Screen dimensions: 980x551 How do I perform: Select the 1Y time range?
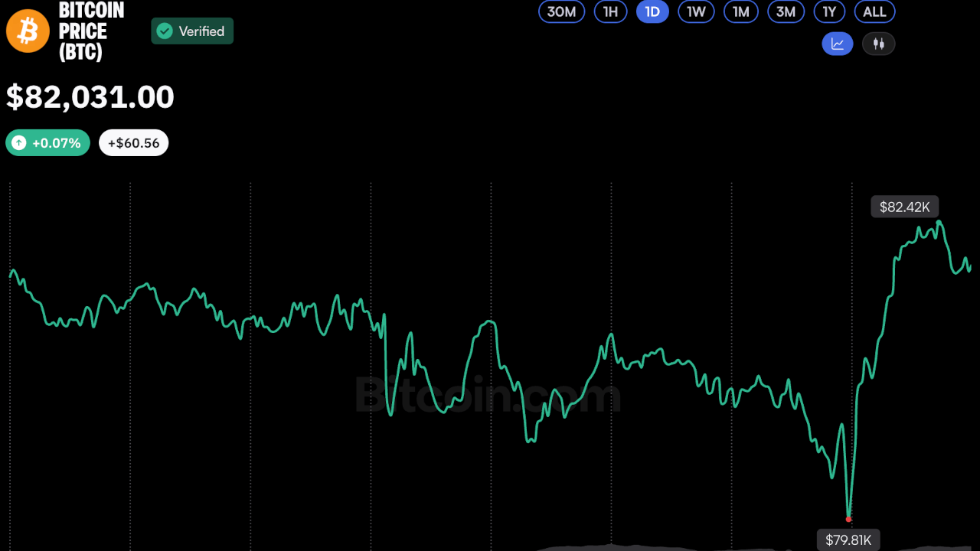[829, 11]
